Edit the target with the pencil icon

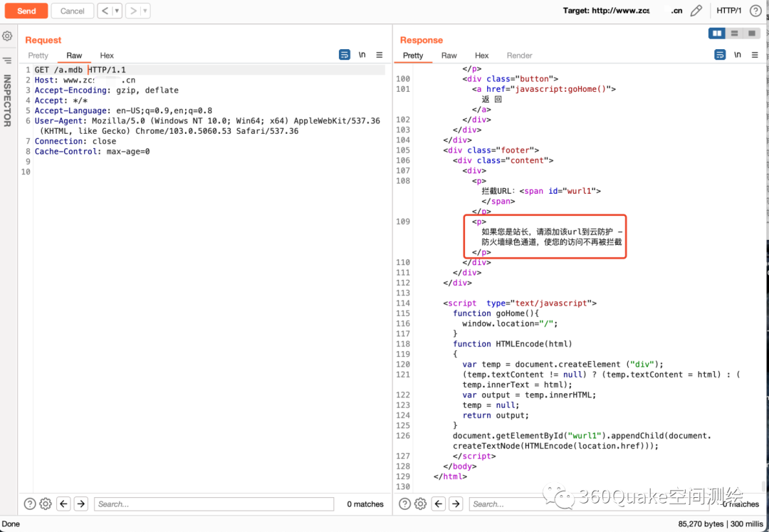pyautogui.click(x=696, y=11)
